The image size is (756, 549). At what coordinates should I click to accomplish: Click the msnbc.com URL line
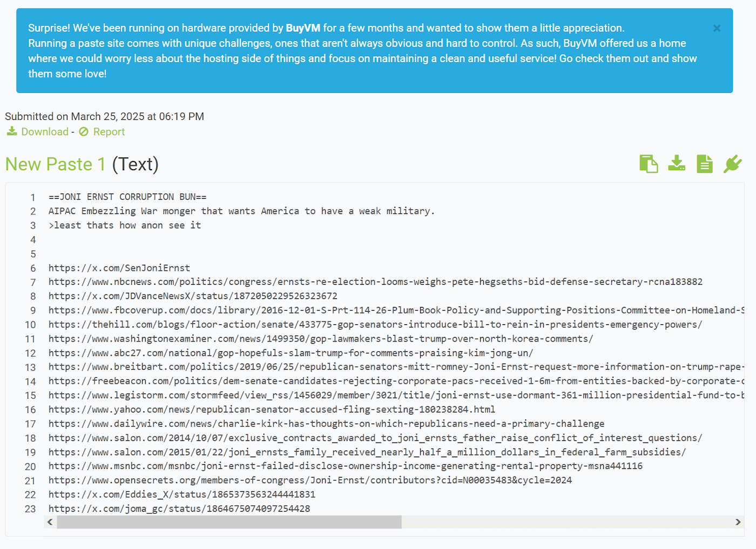[x=346, y=466]
